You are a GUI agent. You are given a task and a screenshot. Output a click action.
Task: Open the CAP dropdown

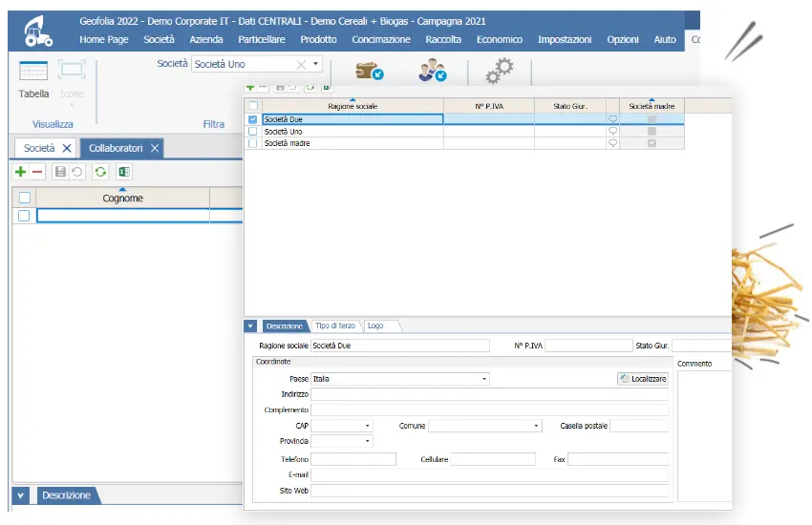[x=367, y=427]
